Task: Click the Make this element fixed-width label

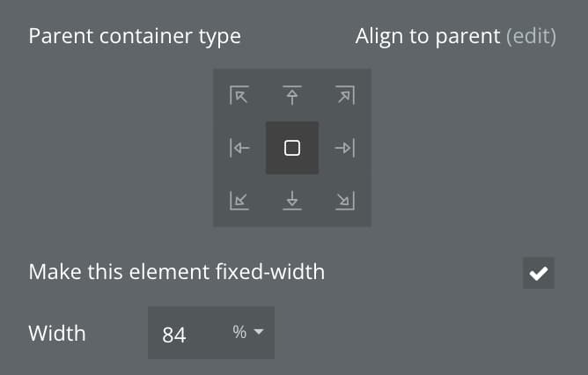Action: (177, 272)
